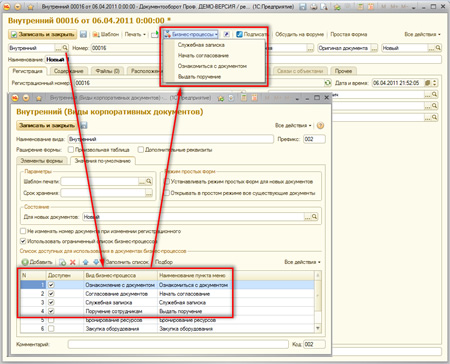Click 'Простая форма' in toolbar
Image resolution: width=450 pixels, height=364 pixels.
click(x=349, y=34)
